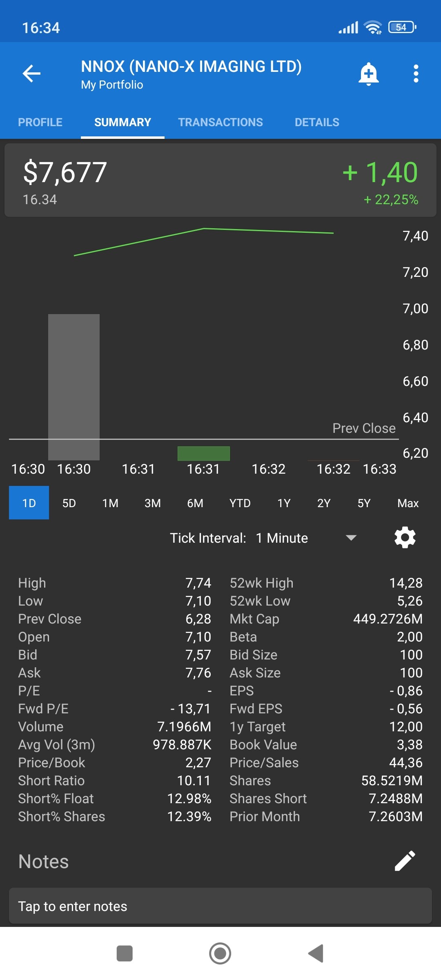Tap the notes entry field
This screenshot has width=441, height=980.
pyautogui.click(x=220, y=906)
